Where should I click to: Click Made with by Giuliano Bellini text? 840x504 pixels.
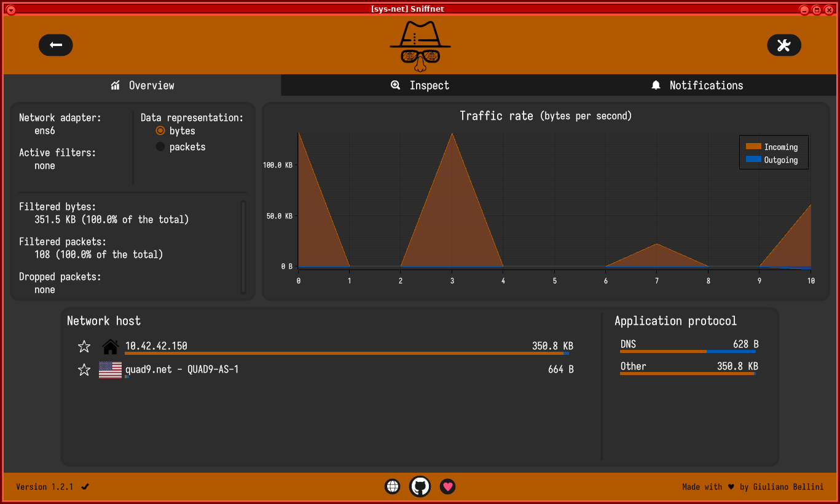coord(753,487)
